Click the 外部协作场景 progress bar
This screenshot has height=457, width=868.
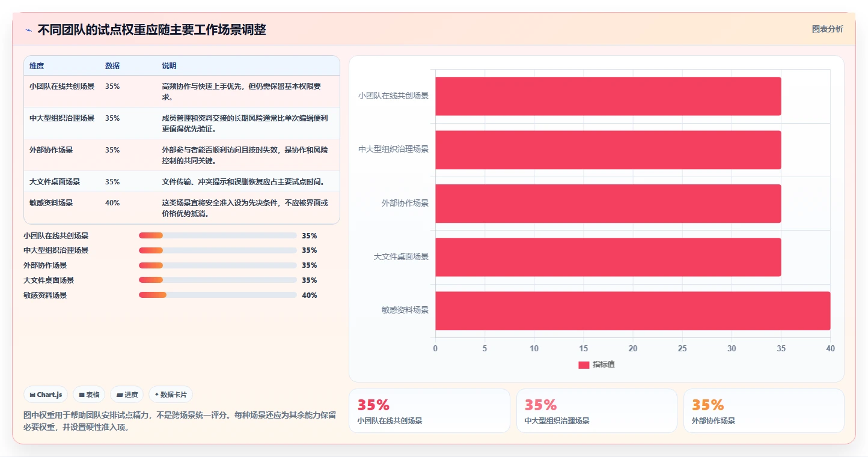tap(218, 265)
